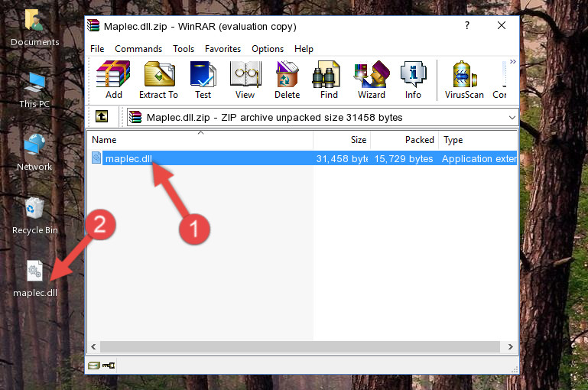Open the Tools menu
Screen dimensions: 588x390
(x=184, y=49)
